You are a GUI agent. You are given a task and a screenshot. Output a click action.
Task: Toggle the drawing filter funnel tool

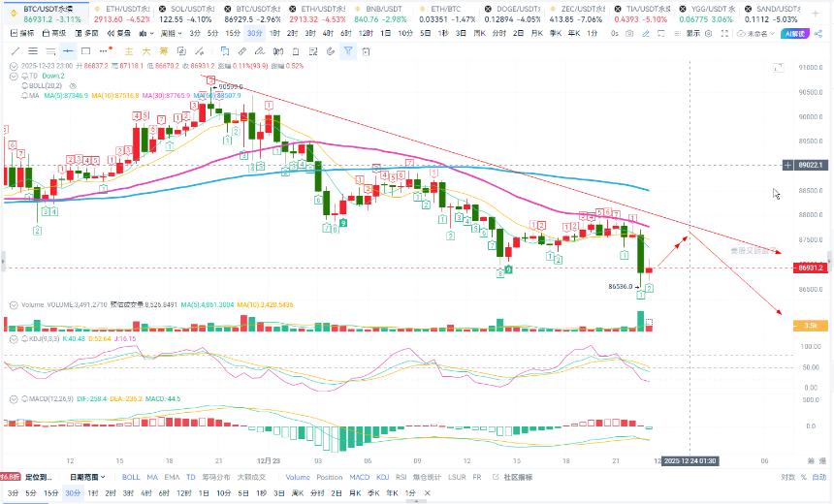coord(348,51)
